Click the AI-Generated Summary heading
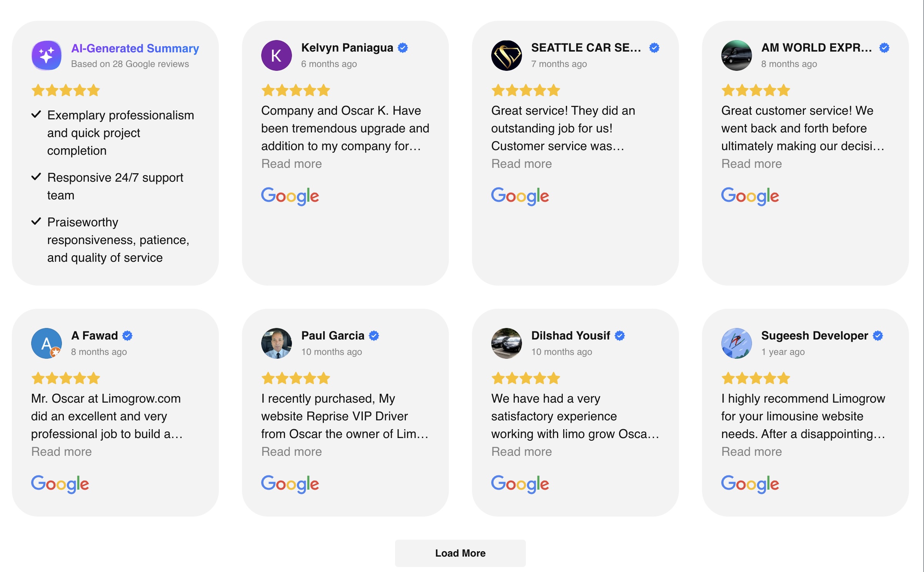The image size is (924, 572). pos(135,49)
